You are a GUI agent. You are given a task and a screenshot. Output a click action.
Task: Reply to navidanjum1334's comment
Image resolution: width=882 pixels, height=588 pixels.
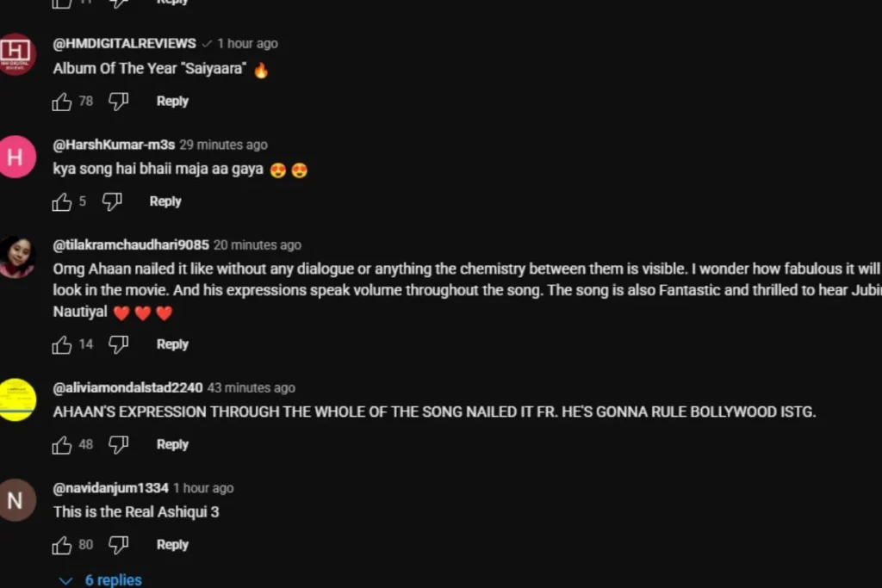click(172, 544)
